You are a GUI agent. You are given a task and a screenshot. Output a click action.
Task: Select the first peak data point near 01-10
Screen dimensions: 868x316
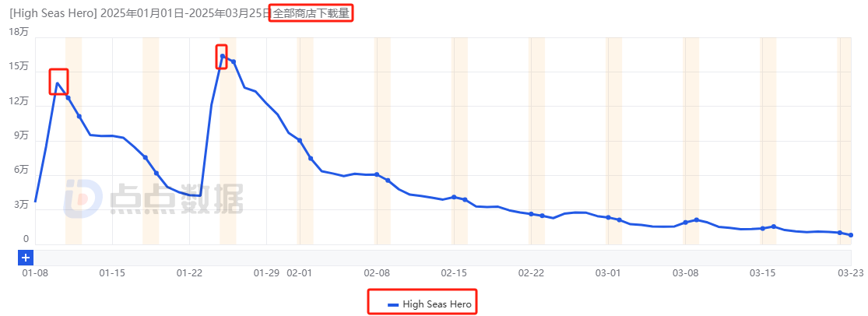click(x=58, y=83)
